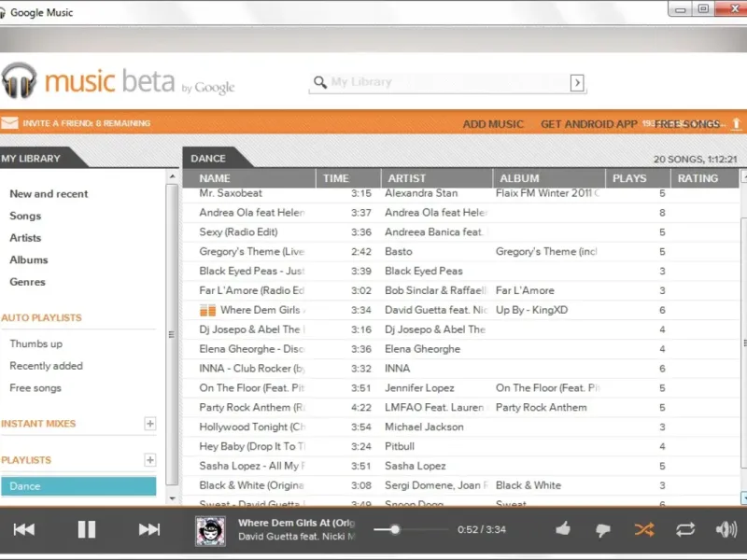Open Genres in My Library
The image size is (747, 560).
pos(27,282)
